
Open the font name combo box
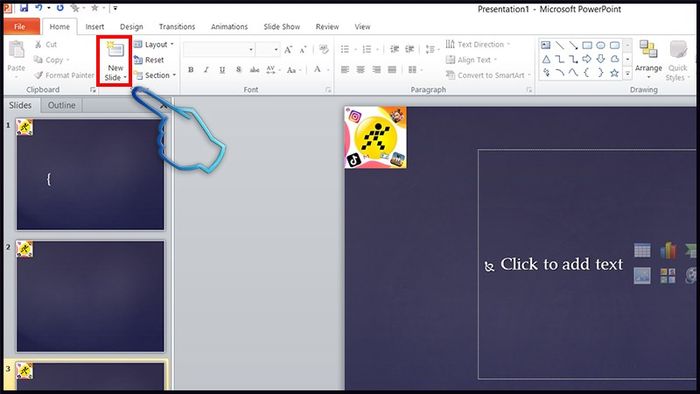(219, 49)
